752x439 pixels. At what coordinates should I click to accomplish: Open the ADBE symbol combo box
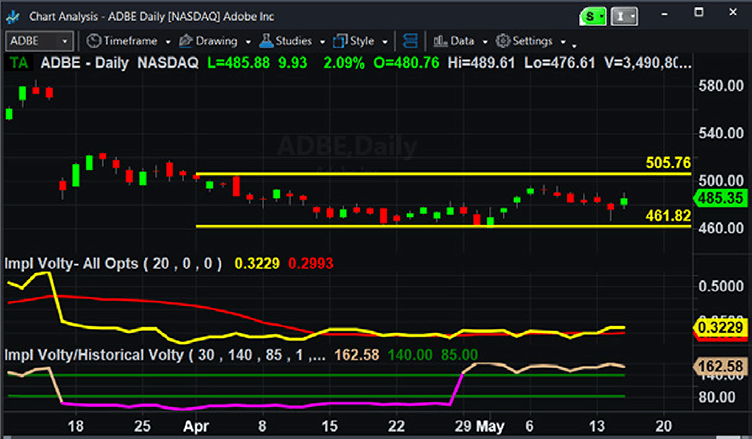tap(39, 41)
